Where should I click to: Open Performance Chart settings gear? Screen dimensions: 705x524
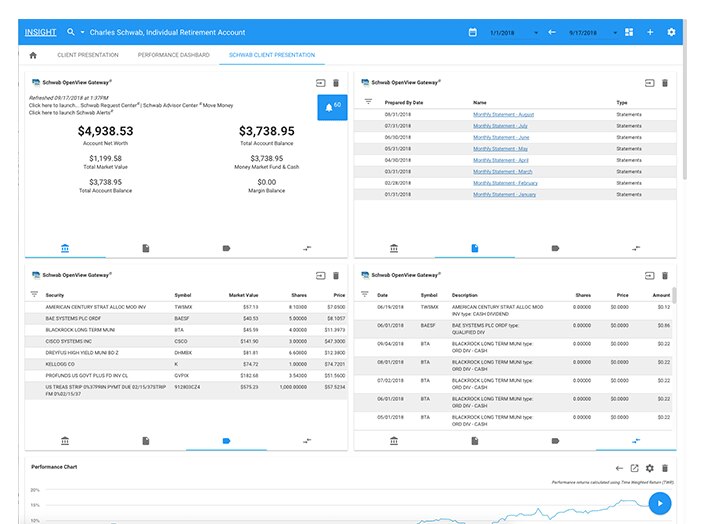point(650,468)
